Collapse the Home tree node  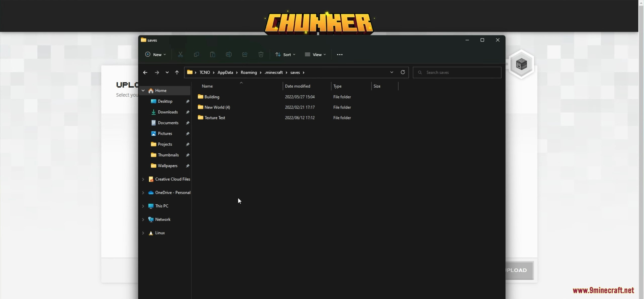[143, 91]
